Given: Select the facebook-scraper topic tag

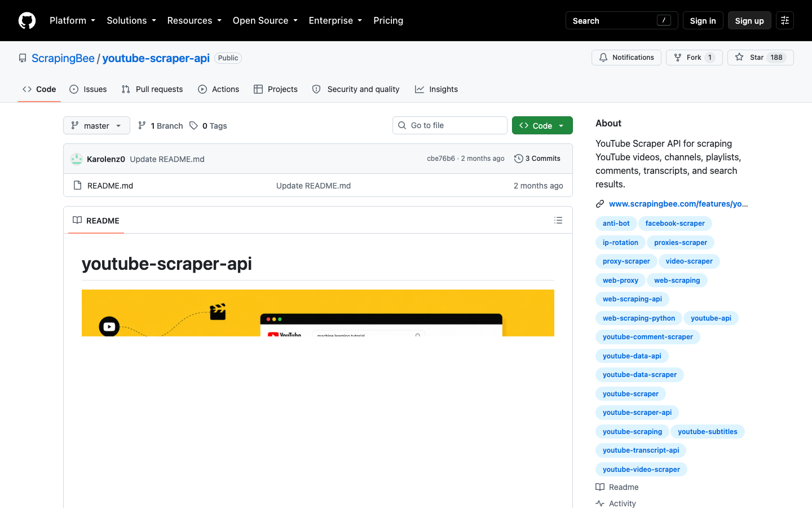Looking at the screenshot, I should tap(675, 224).
